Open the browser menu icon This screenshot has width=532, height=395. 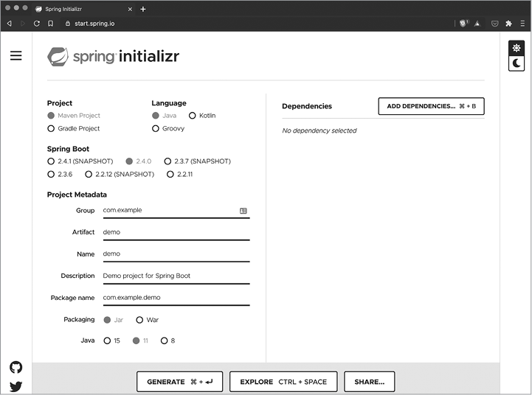tap(522, 24)
